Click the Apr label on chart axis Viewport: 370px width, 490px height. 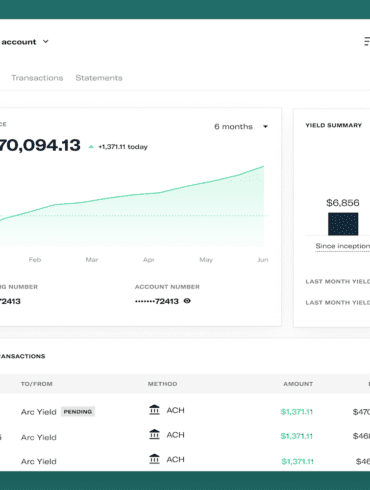pyautogui.click(x=149, y=260)
